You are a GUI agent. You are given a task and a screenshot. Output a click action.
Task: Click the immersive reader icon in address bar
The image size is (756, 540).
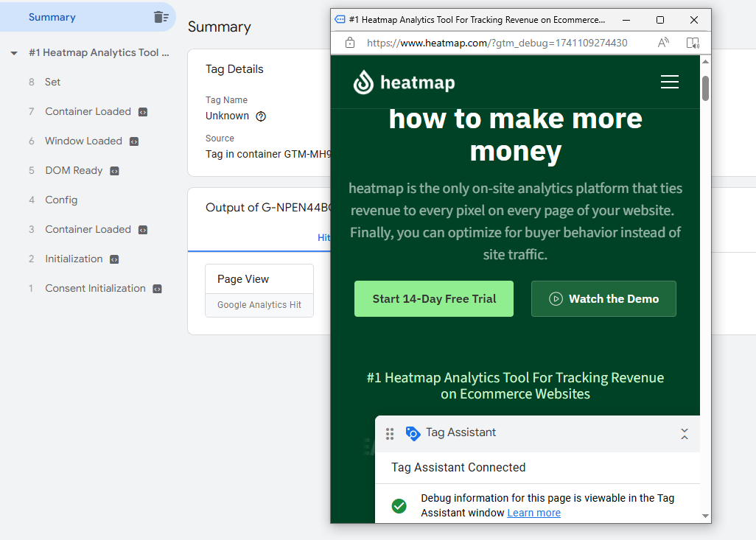point(693,43)
